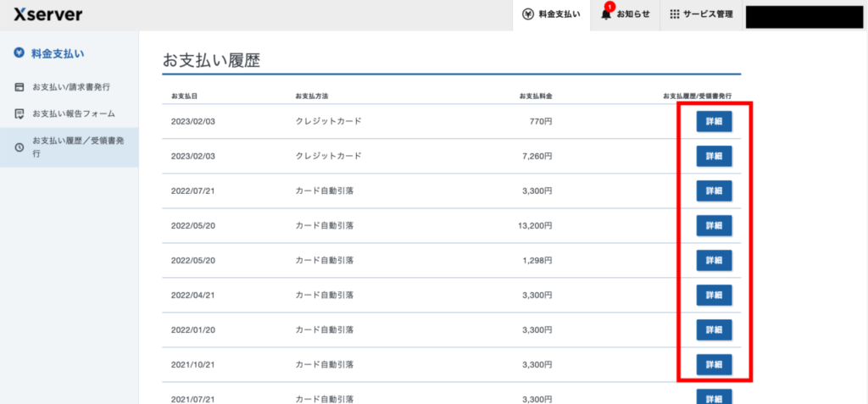Open 詳細 for 2022/04/21 payment
The width and height of the screenshot is (868, 404).
(x=714, y=295)
